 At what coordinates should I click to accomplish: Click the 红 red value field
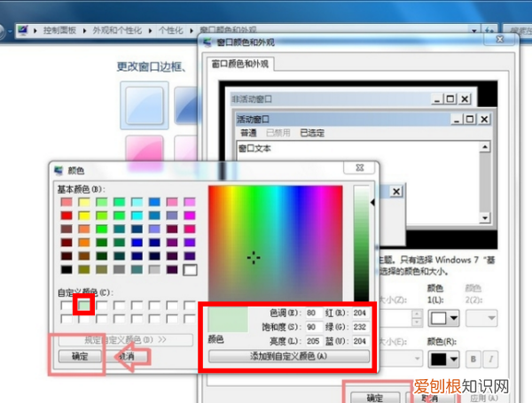(360, 313)
